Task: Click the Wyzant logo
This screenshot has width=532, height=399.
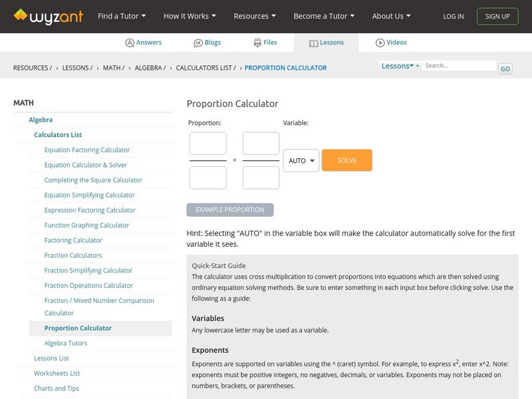Action: (49, 16)
